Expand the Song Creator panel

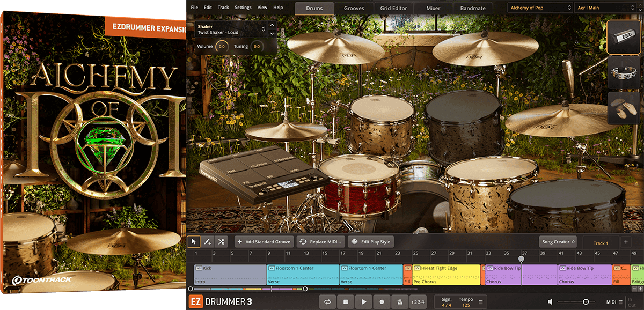coord(558,242)
